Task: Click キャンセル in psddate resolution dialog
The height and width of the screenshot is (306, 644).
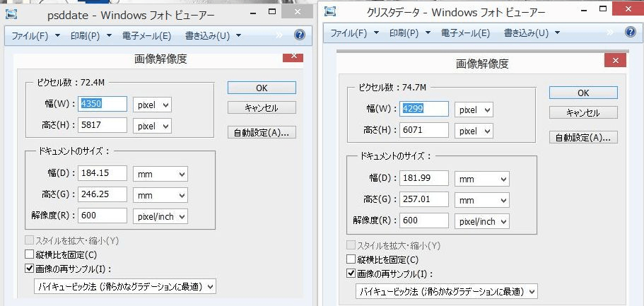Action: click(262, 107)
